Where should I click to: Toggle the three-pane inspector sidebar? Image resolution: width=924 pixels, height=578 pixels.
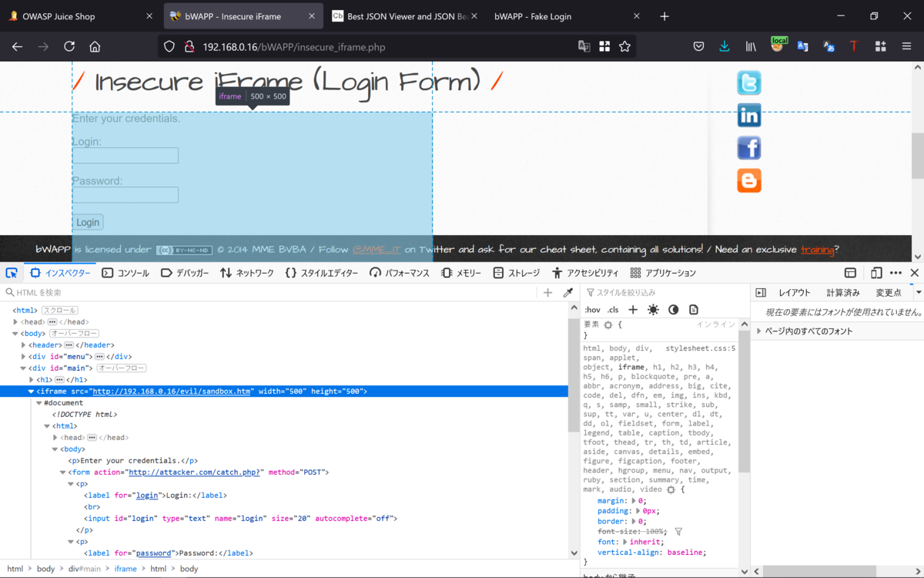(x=761, y=292)
